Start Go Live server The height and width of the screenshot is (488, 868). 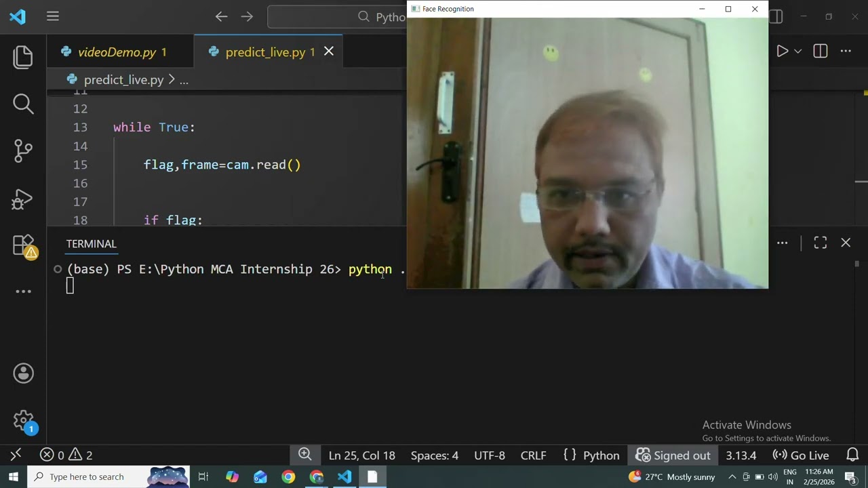(801, 455)
